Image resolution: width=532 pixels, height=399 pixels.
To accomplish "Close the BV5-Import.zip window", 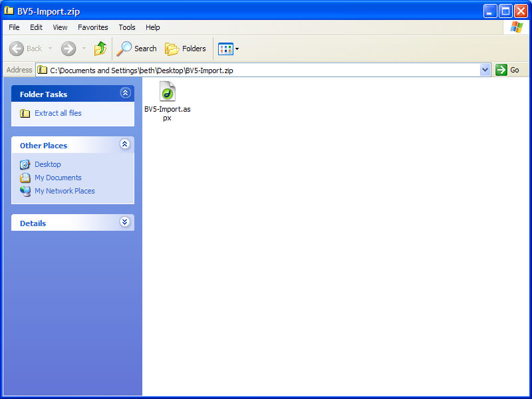I will [521, 11].
